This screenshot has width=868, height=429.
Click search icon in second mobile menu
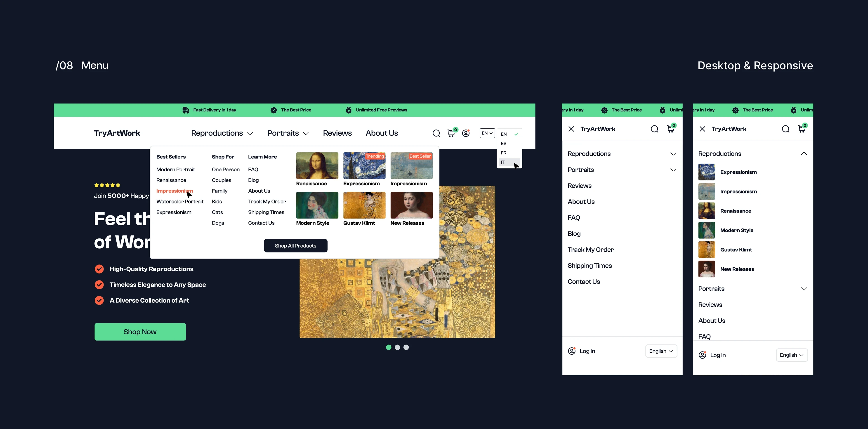tap(785, 129)
